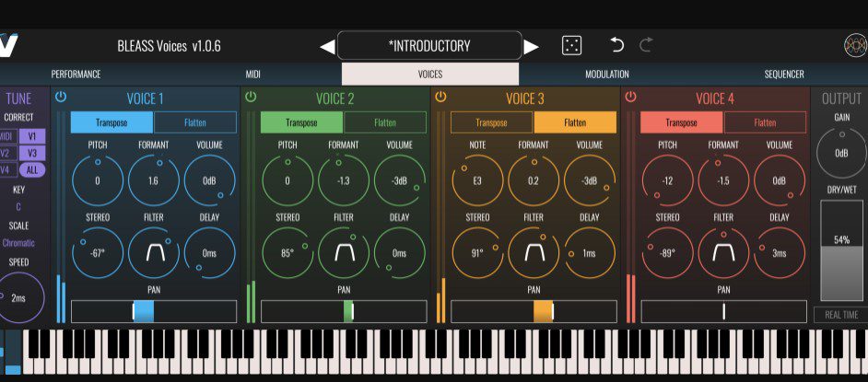Toggle ALL voices tune correction
Image resolution: width=868 pixels, height=382 pixels.
(x=32, y=170)
